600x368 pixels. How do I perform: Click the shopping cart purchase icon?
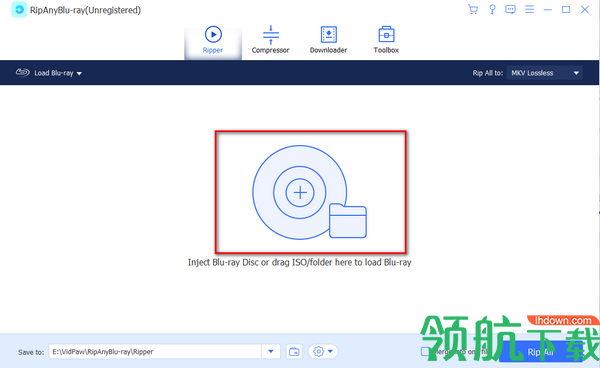tap(473, 10)
